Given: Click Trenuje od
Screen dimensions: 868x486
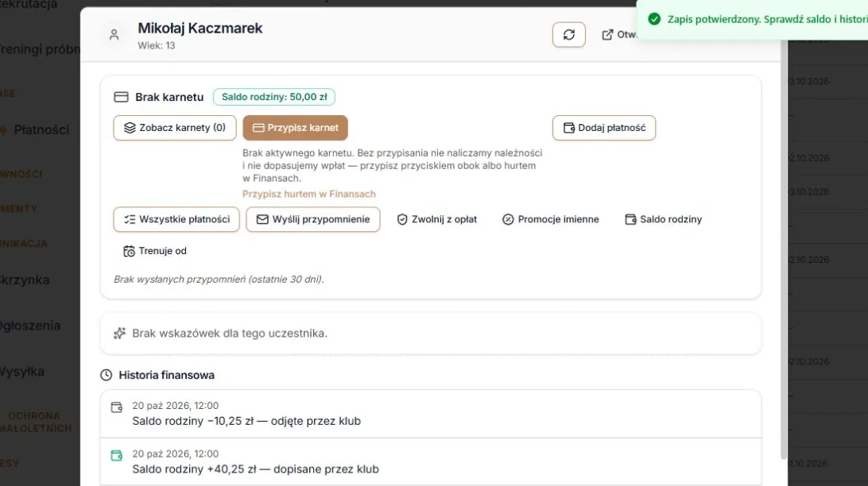Looking at the screenshot, I should tap(154, 251).
